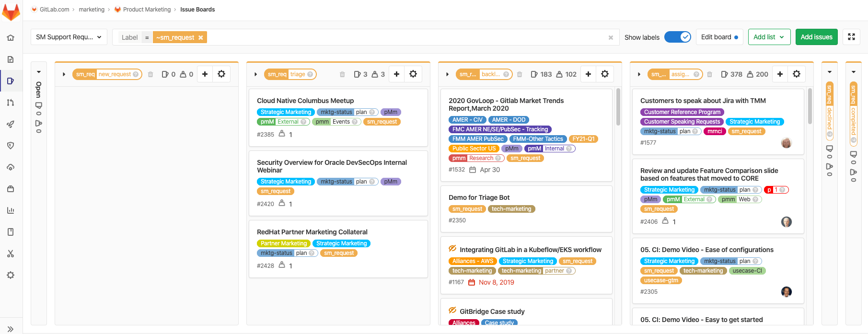Go to Product Marketing breadcrumb

coord(147,10)
